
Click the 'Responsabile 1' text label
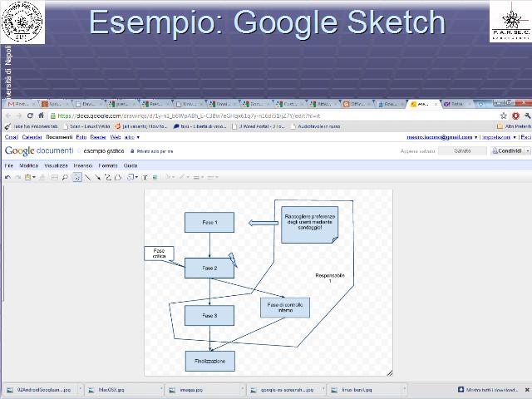point(330,278)
